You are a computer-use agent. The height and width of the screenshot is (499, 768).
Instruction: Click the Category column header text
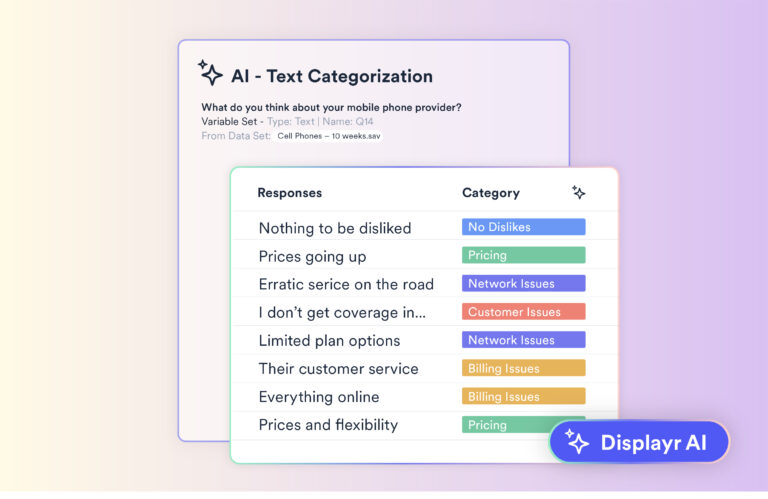491,193
